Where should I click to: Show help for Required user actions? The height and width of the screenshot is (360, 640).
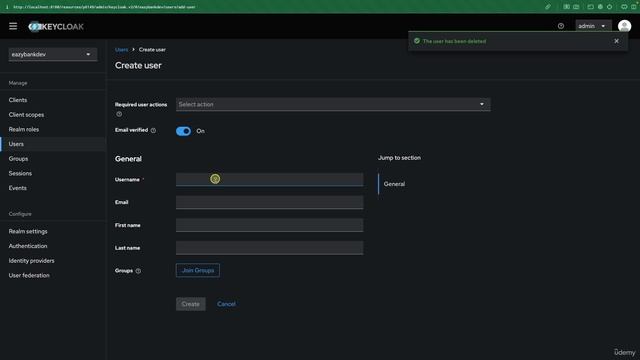pyautogui.click(x=119, y=114)
